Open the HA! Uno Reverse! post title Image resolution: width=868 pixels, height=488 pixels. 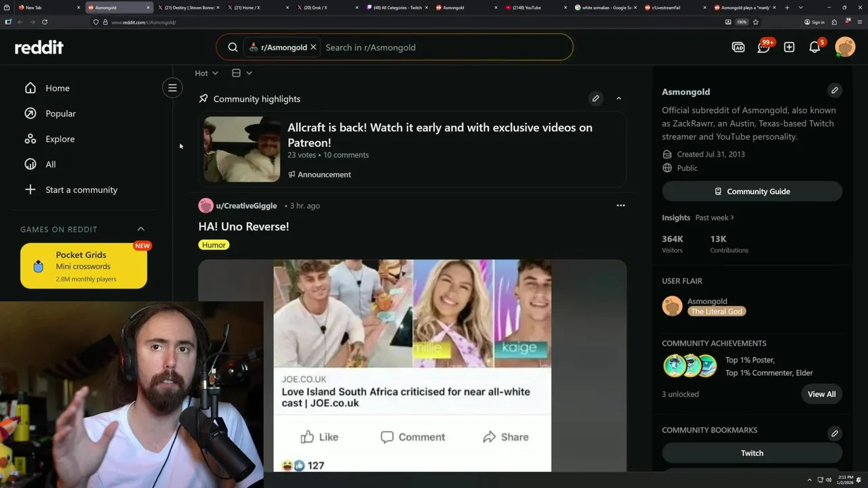pyautogui.click(x=243, y=226)
